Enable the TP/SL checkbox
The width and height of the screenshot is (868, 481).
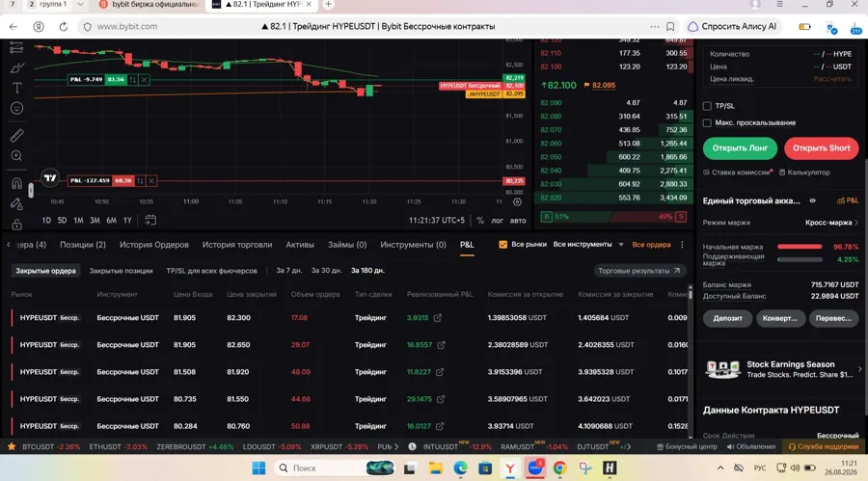tap(707, 106)
